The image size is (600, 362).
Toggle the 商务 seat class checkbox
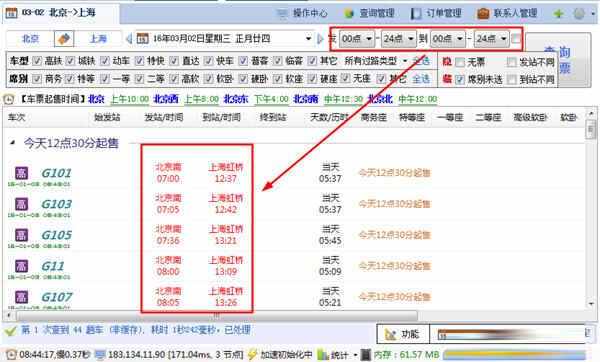point(37,79)
